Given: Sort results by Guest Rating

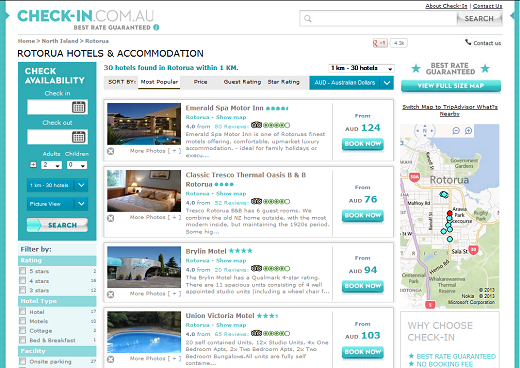Looking at the screenshot, I should tap(242, 82).
